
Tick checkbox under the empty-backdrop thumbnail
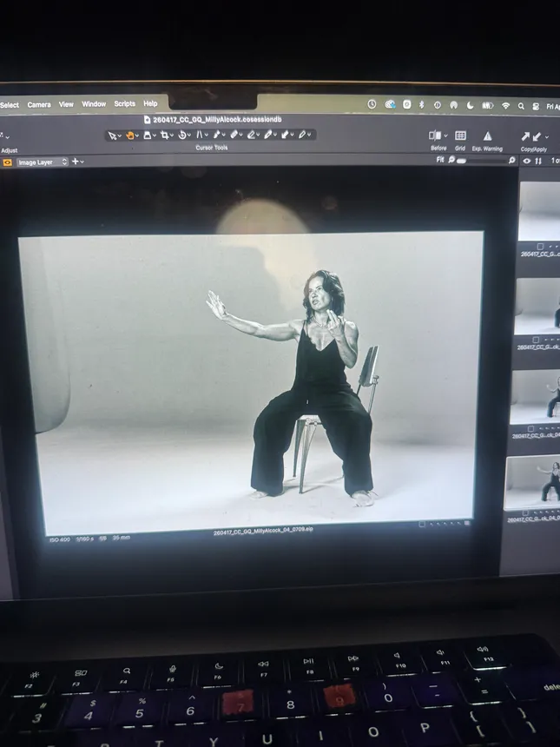[539, 247]
